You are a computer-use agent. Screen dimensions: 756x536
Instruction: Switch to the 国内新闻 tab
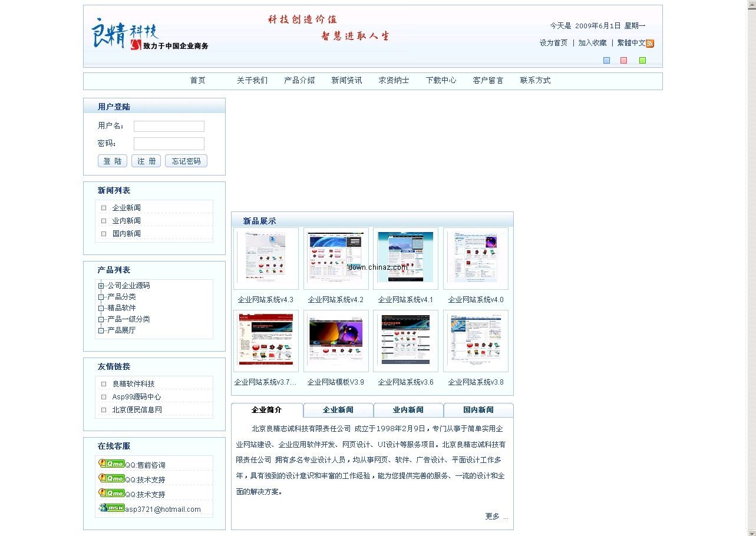coord(478,410)
